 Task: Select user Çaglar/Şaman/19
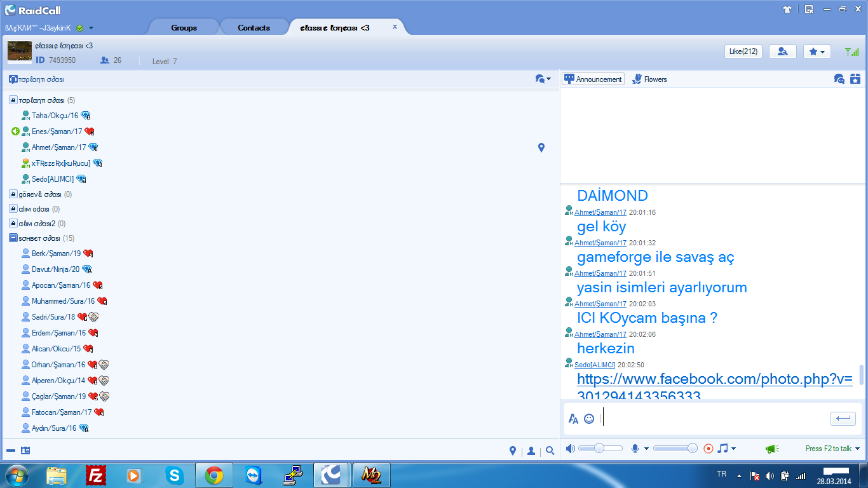pyautogui.click(x=58, y=396)
